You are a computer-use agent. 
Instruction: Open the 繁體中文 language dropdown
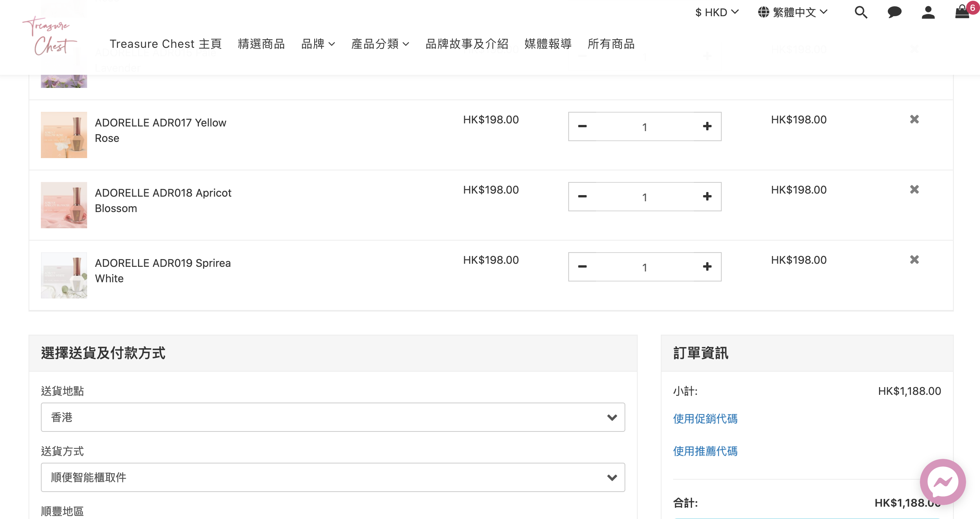(793, 12)
